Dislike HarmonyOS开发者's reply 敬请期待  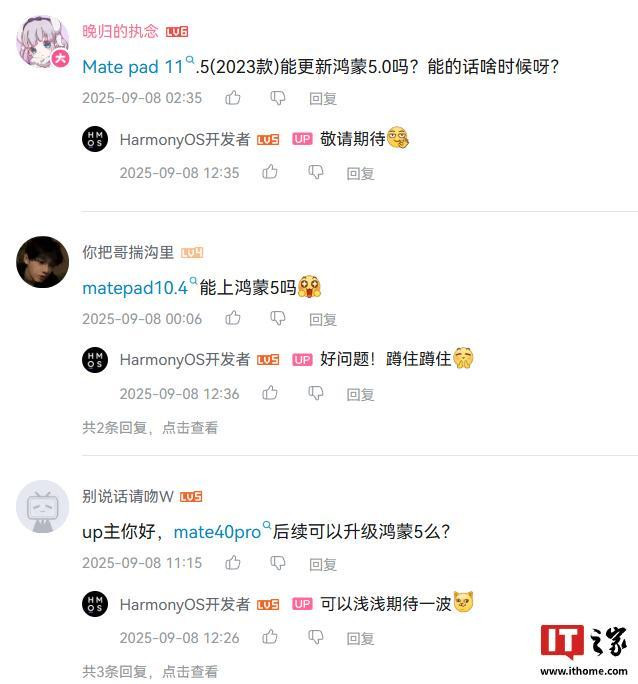point(316,172)
